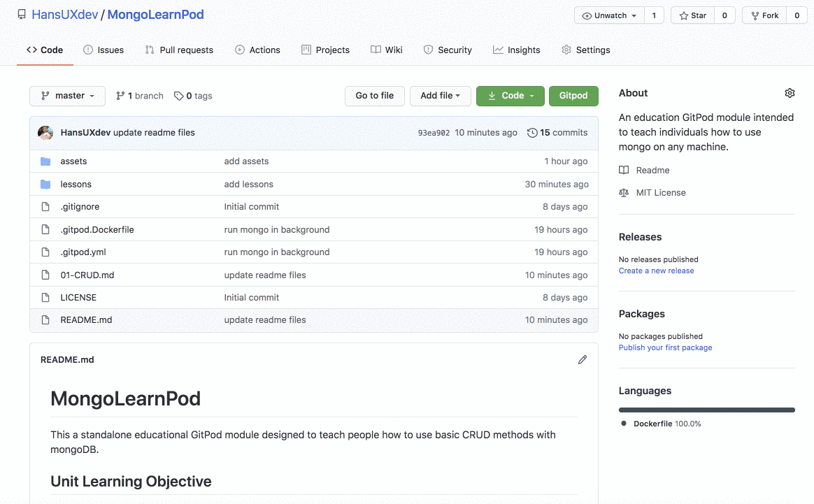Click watcher count 1 next to Unwatch
The width and height of the screenshot is (814, 504).
click(654, 15)
